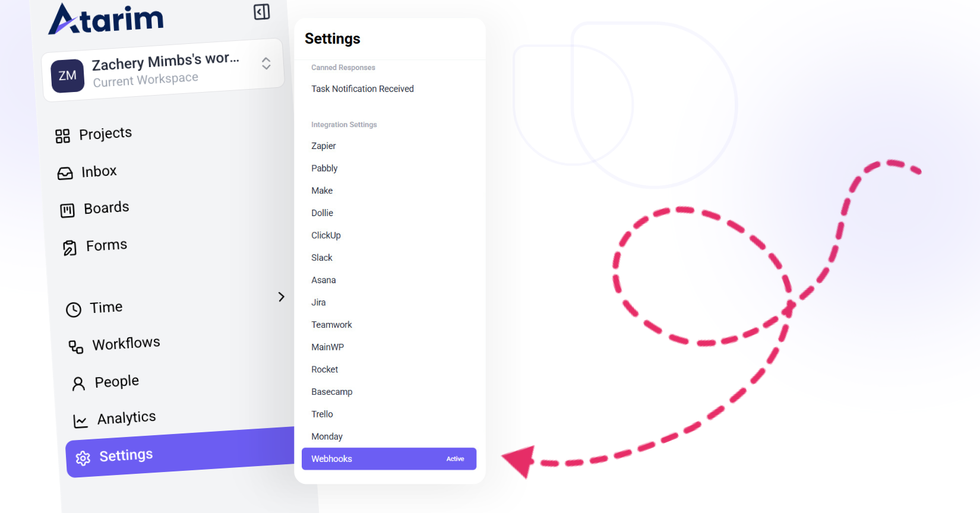Click the Forms icon

[70, 248]
